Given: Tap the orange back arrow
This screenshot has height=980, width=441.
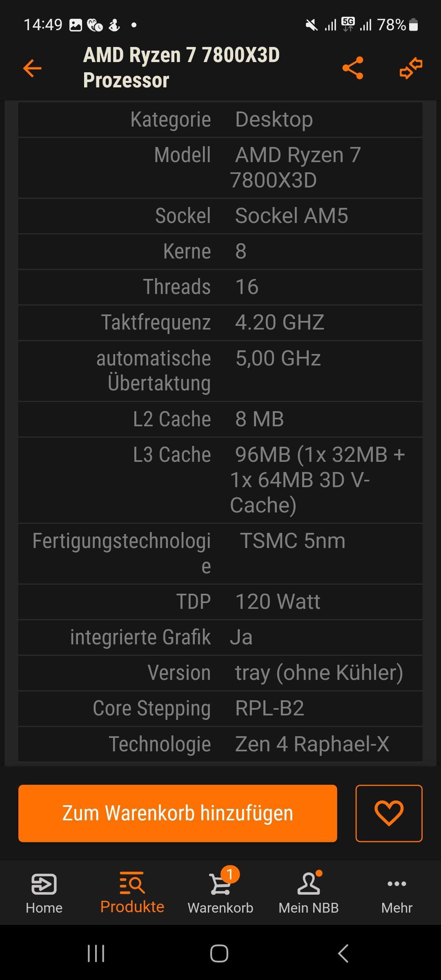Looking at the screenshot, I should tap(32, 68).
